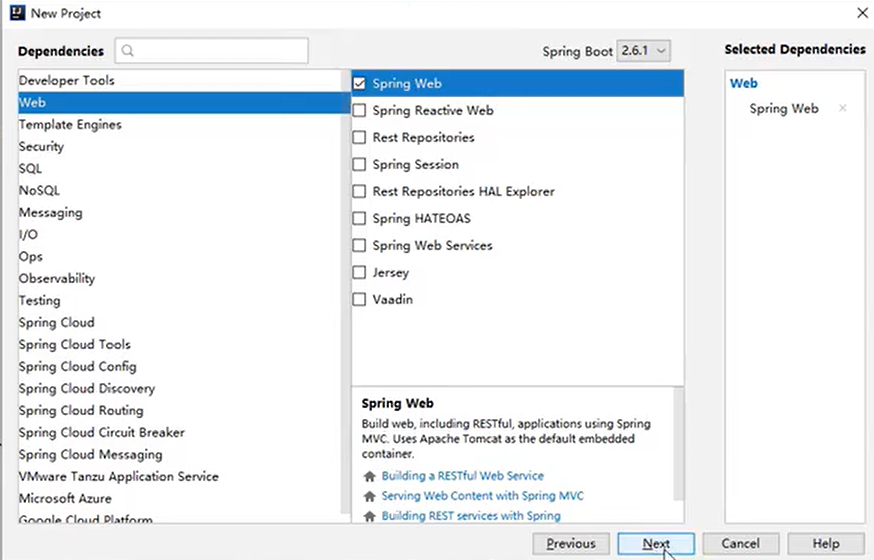
Task: Select the SQL category
Action: (179, 168)
